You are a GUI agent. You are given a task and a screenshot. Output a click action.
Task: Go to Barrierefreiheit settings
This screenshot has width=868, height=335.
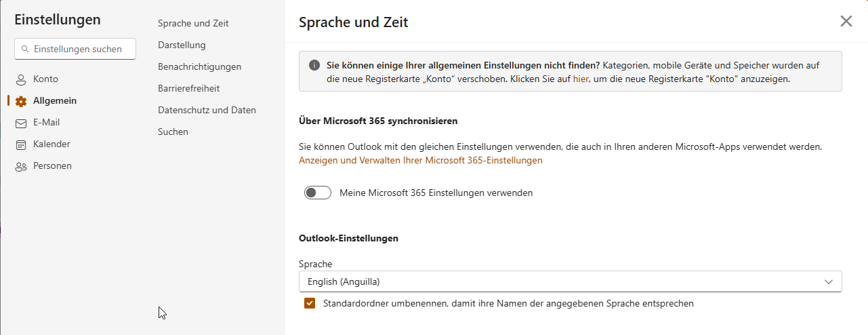point(188,88)
